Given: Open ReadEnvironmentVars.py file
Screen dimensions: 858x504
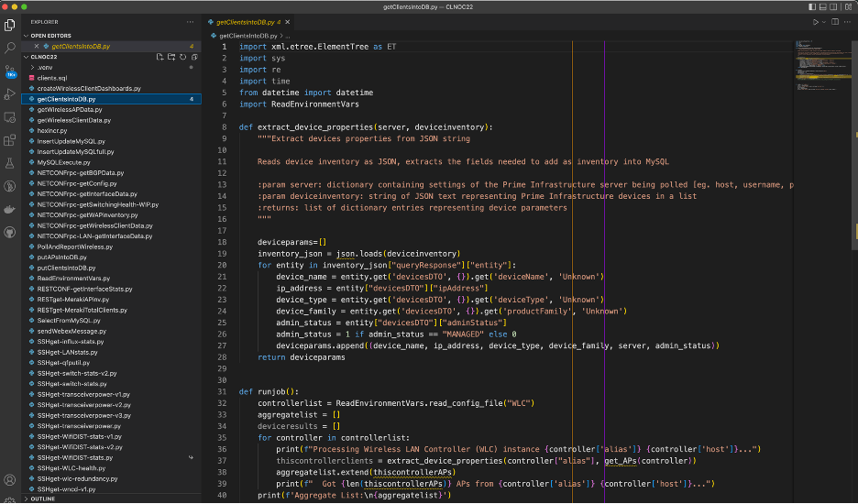Looking at the screenshot, I should pyautogui.click(x=73, y=279).
